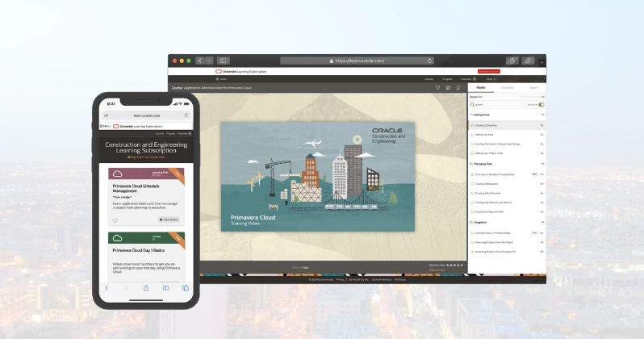Collapse the Managing Data section
This screenshot has height=339, width=644.
(542, 163)
